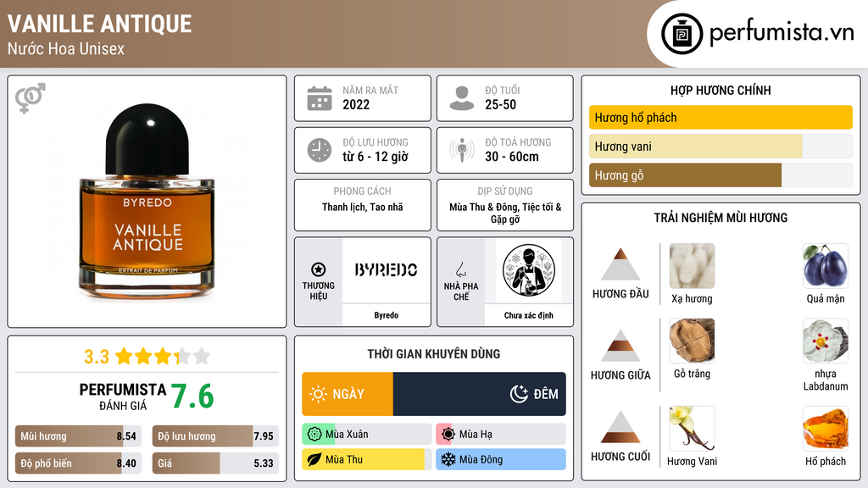This screenshot has width=868, height=488.
Task: Click the clock icon beside Độ lưu hương
Action: (320, 150)
